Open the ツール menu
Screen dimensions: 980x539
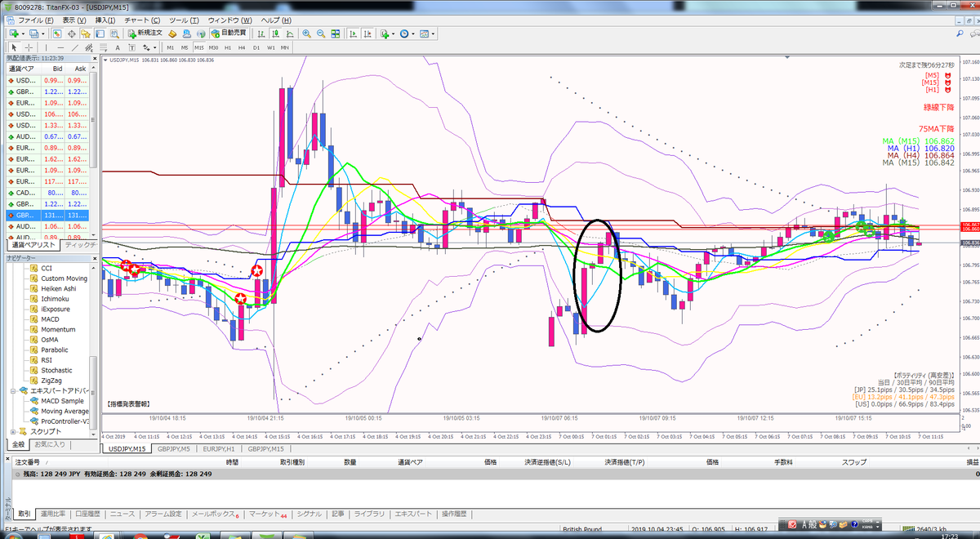[x=182, y=20]
